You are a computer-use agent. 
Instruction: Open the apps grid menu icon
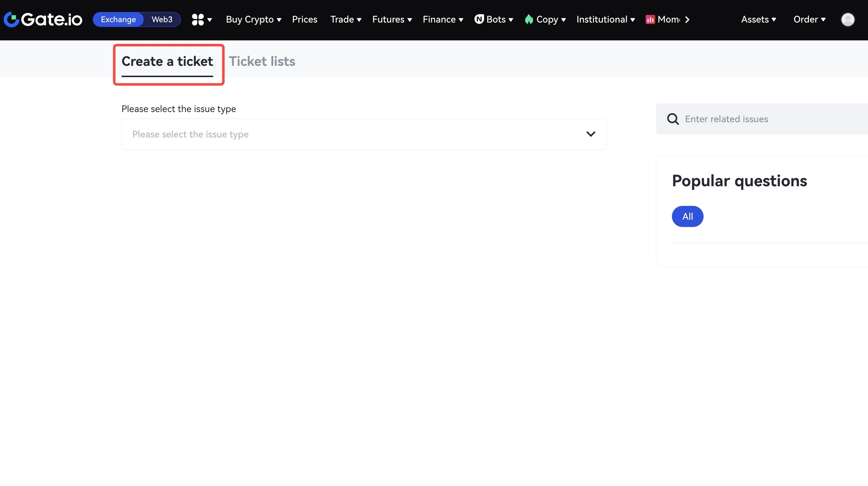[198, 20]
